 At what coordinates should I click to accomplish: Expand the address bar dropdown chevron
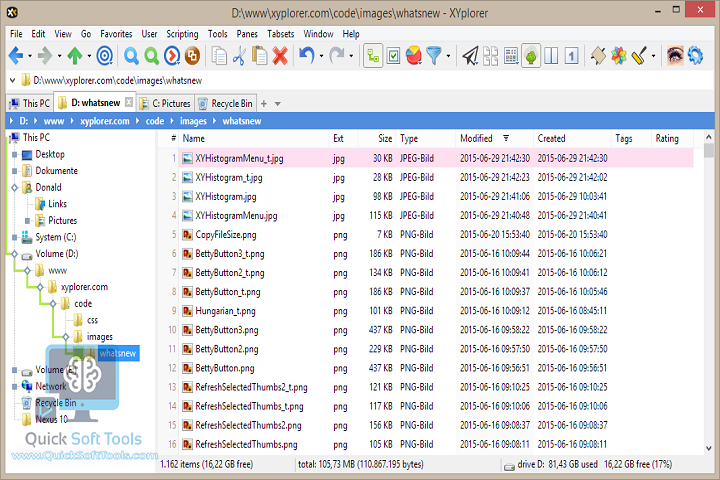click(x=12, y=80)
